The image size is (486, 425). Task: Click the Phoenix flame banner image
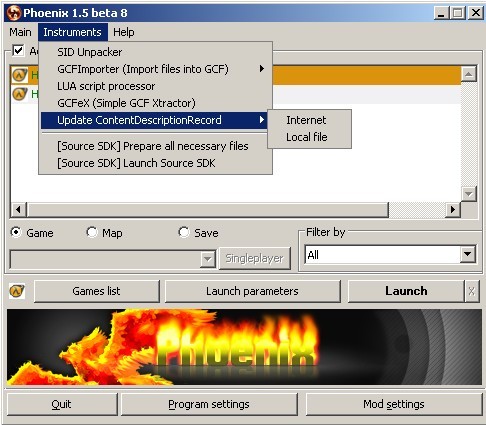point(244,347)
